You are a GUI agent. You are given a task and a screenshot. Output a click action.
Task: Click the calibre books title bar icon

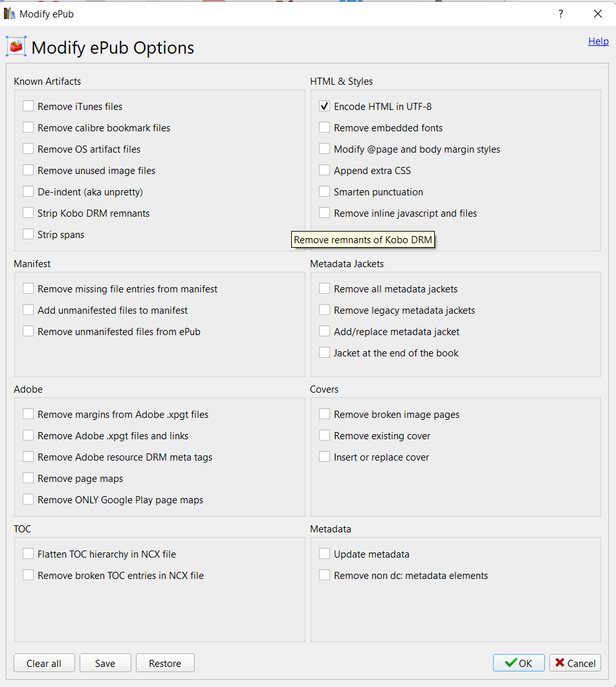(10, 14)
